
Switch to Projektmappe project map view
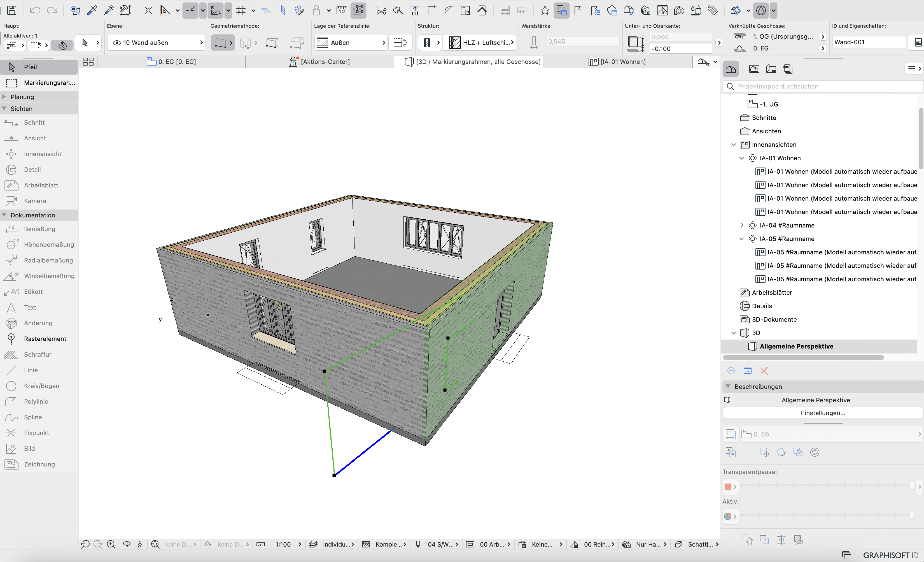(x=731, y=69)
